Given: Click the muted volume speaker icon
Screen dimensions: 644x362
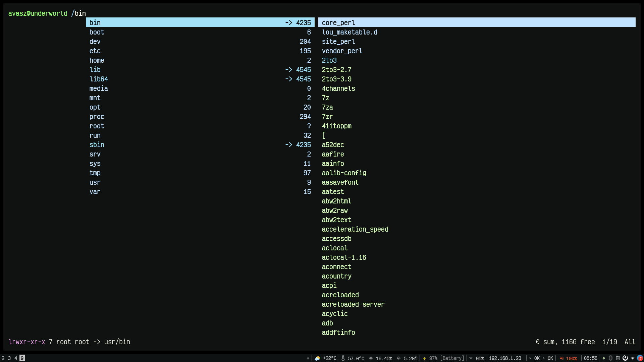Looking at the screenshot, I should [561, 358].
